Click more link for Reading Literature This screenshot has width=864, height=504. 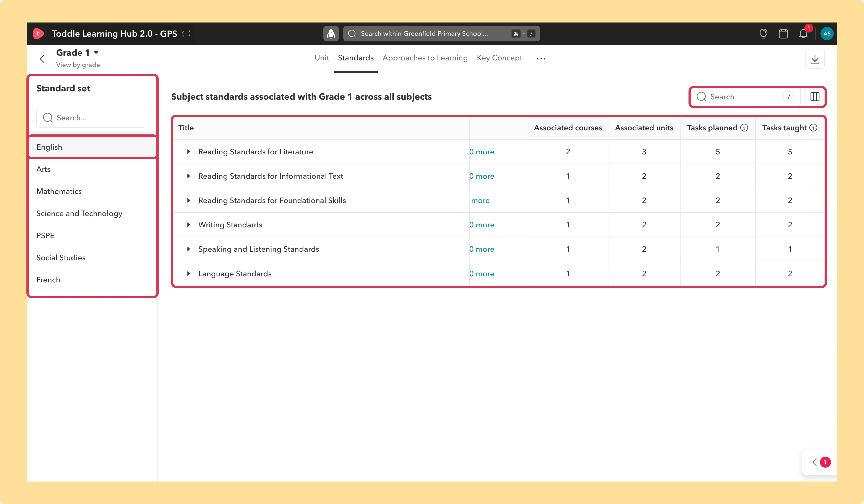[482, 152]
